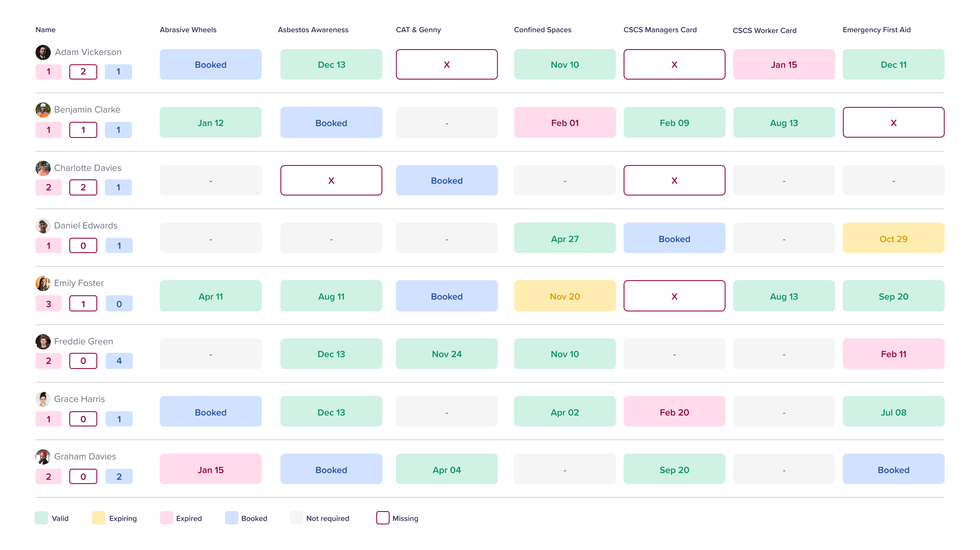
Task: Click the Missing legend outline box
Action: (x=383, y=518)
